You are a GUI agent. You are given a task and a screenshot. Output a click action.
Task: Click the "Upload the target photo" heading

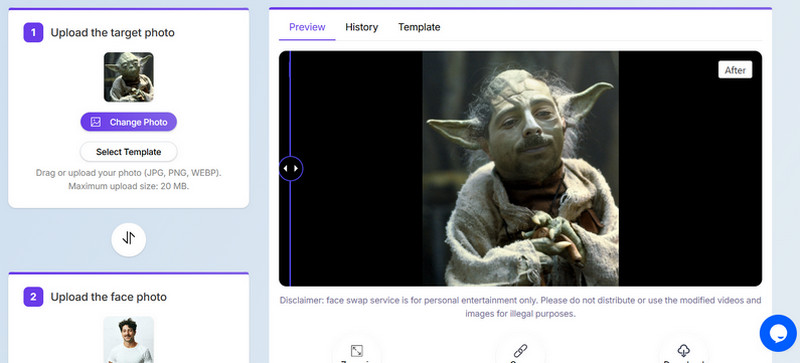[112, 33]
